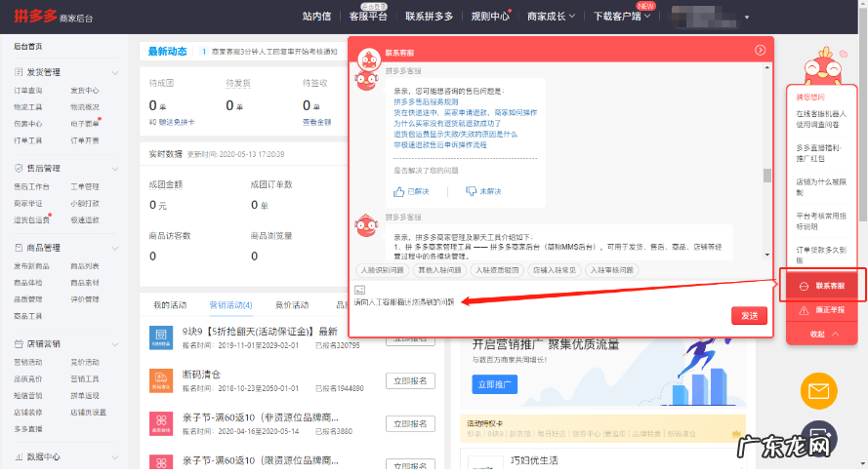Click the 商品管理 box icon in sidebar
The image size is (868, 475).
click(x=19, y=248)
